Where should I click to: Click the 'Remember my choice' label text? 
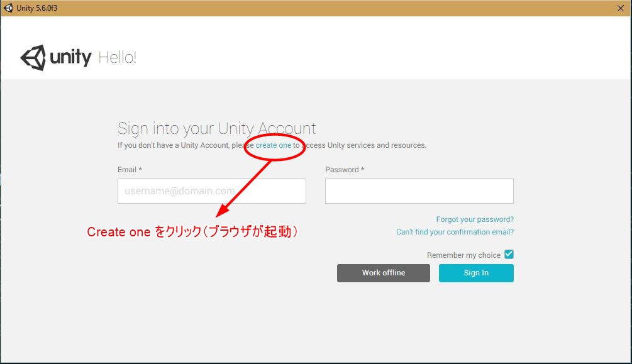pyautogui.click(x=463, y=255)
